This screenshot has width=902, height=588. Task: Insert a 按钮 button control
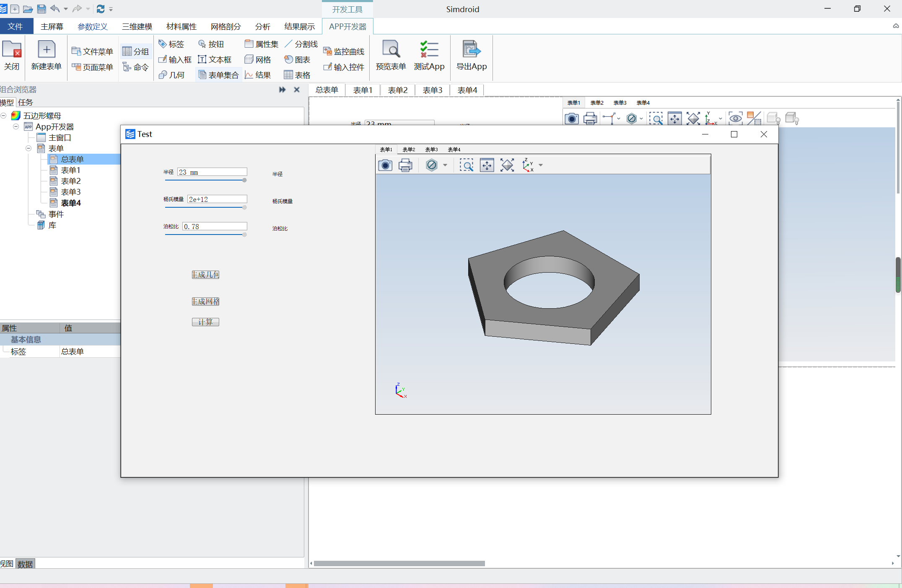coord(211,44)
